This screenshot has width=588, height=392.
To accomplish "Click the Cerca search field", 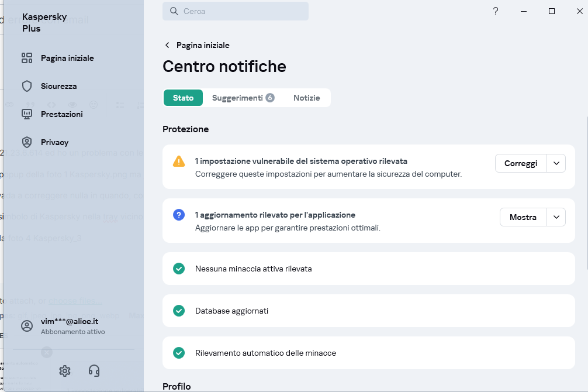I will pyautogui.click(x=236, y=11).
